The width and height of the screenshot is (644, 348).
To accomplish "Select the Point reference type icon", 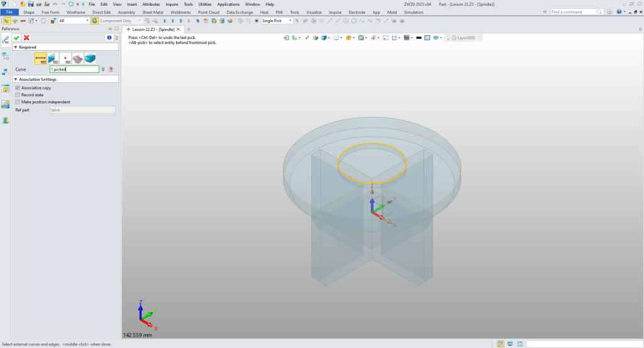I will click(x=66, y=59).
